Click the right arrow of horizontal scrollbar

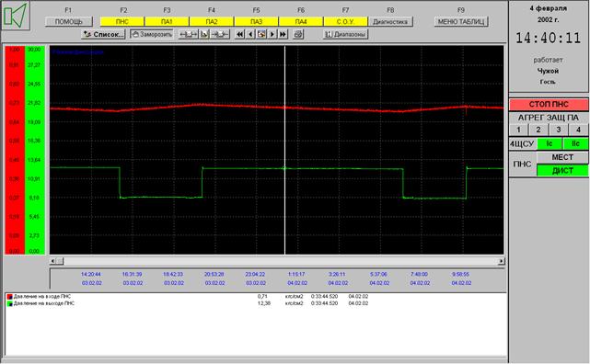[x=502, y=261]
